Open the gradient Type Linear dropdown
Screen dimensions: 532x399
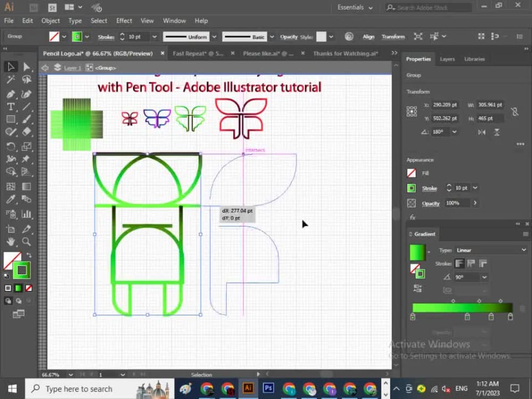coord(491,250)
